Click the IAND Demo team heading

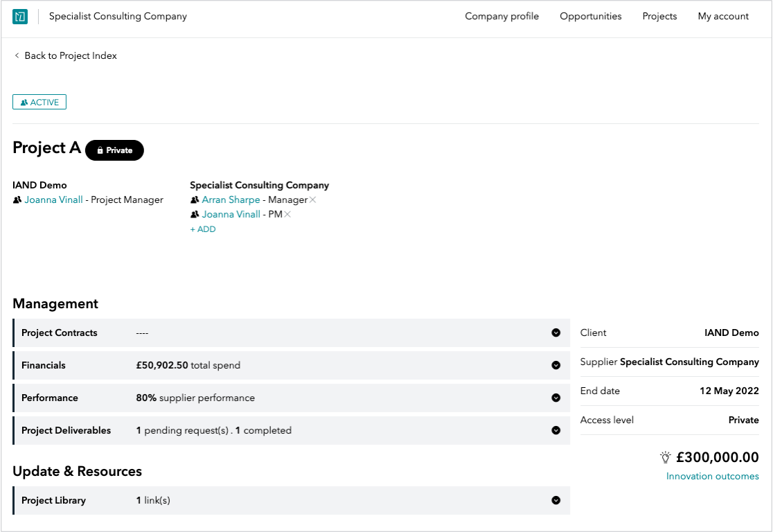pyautogui.click(x=39, y=186)
